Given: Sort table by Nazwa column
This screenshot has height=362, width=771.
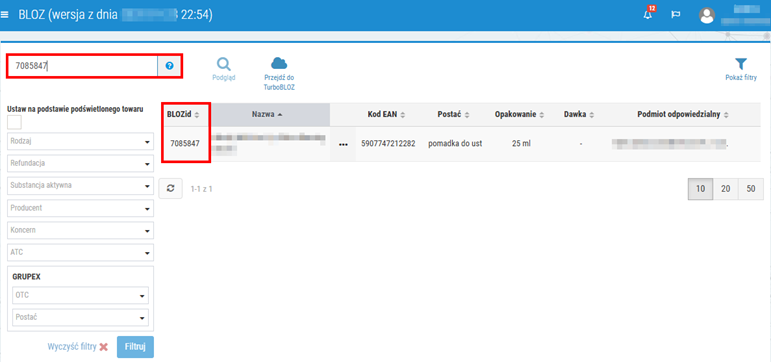Looking at the screenshot, I should pyautogui.click(x=267, y=115).
